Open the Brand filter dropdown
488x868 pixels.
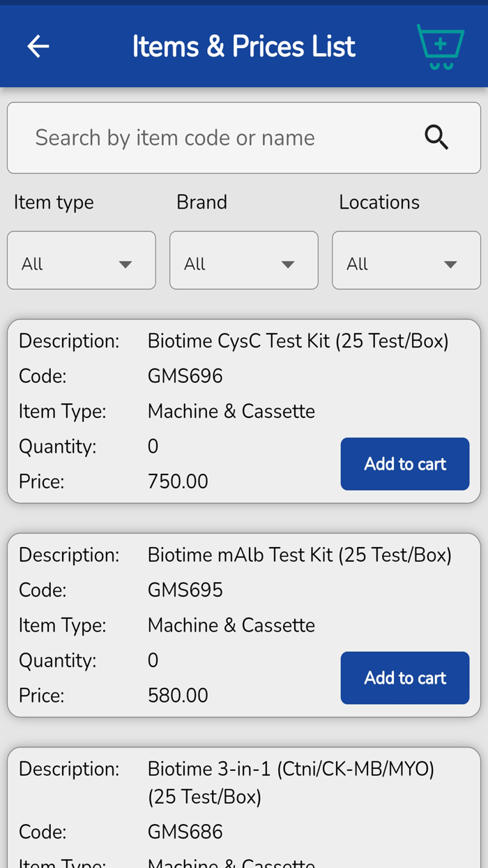pyautogui.click(x=243, y=260)
